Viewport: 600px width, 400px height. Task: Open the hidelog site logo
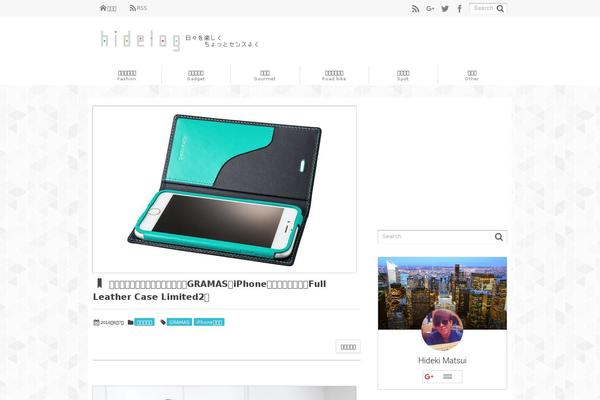(x=179, y=40)
